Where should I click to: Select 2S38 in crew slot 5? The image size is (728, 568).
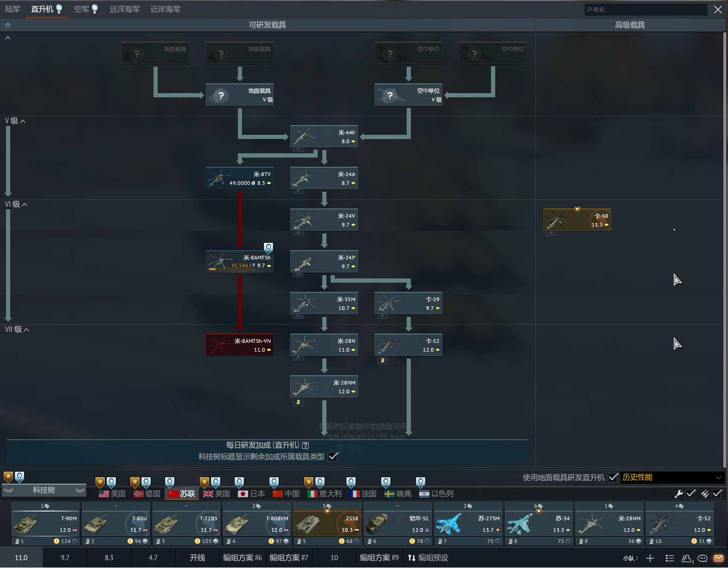coord(327,524)
